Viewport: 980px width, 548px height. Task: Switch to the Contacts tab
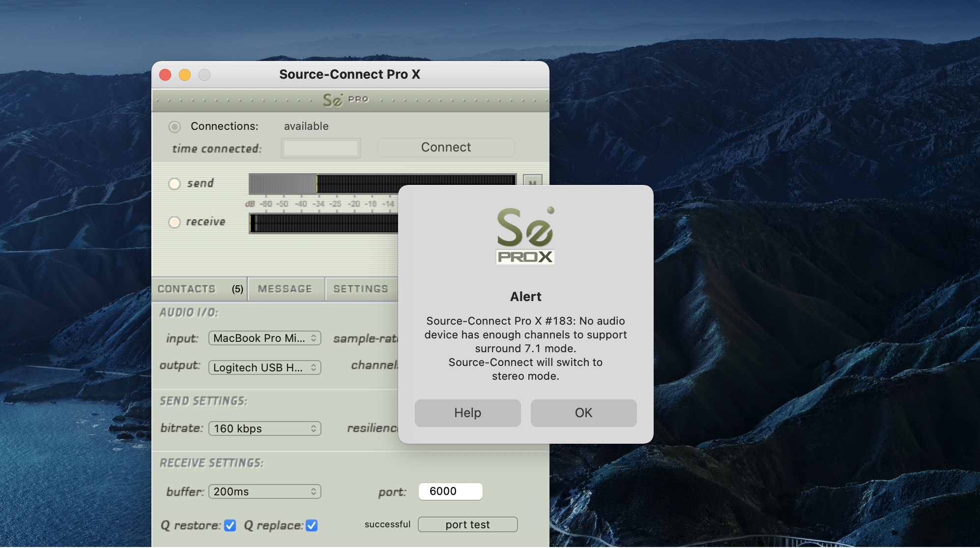pos(199,289)
